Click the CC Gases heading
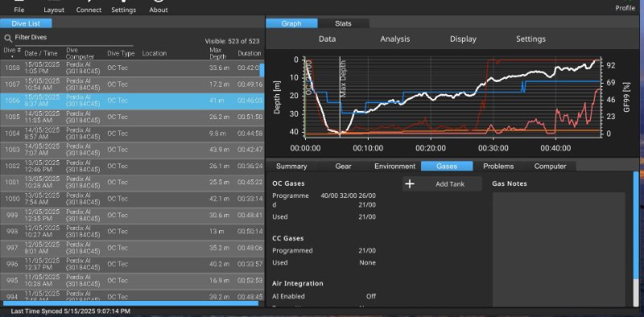This screenshot has height=317, width=644. click(288, 238)
